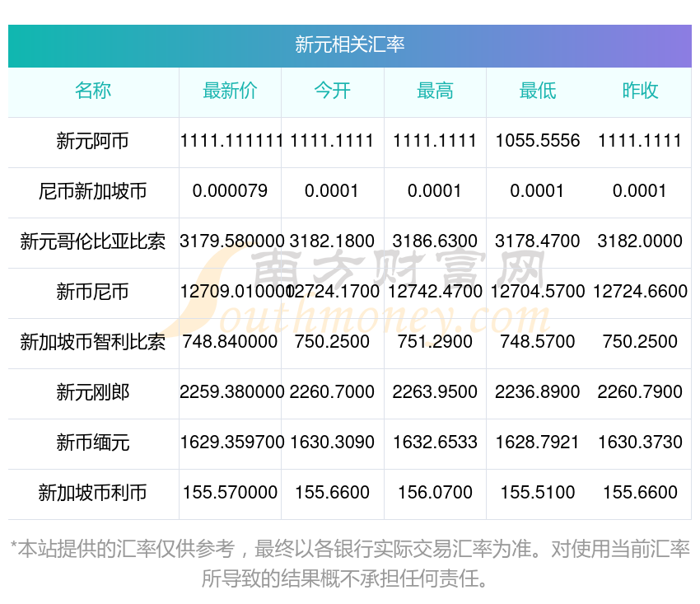
Task: Click the 新元阿币 row name
Action: pyautogui.click(x=93, y=141)
